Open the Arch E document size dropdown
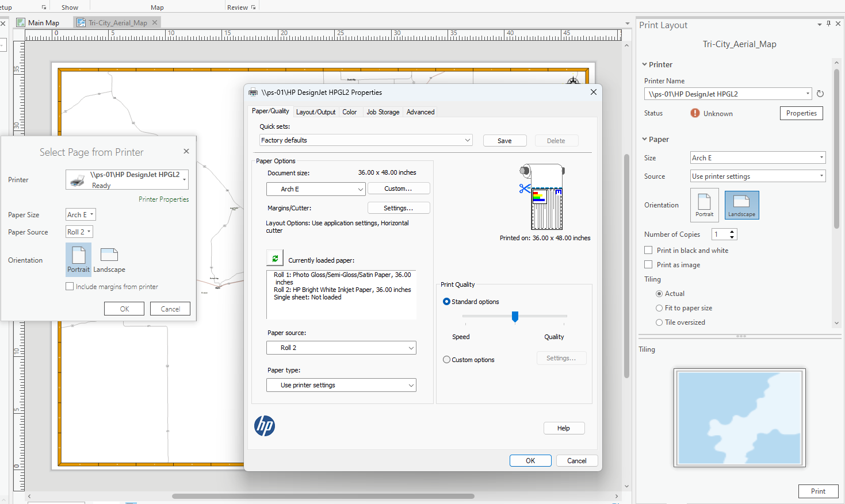Image resolution: width=845 pixels, height=504 pixels. pyautogui.click(x=316, y=189)
